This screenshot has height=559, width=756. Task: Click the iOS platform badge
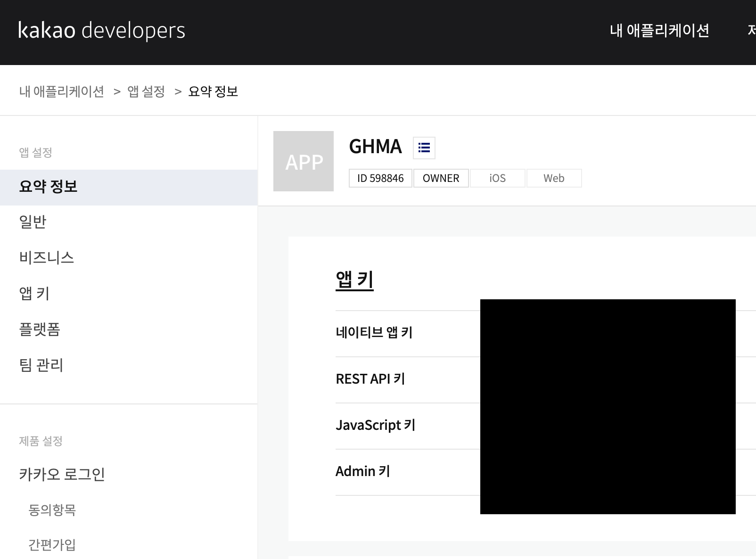point(497,178)
